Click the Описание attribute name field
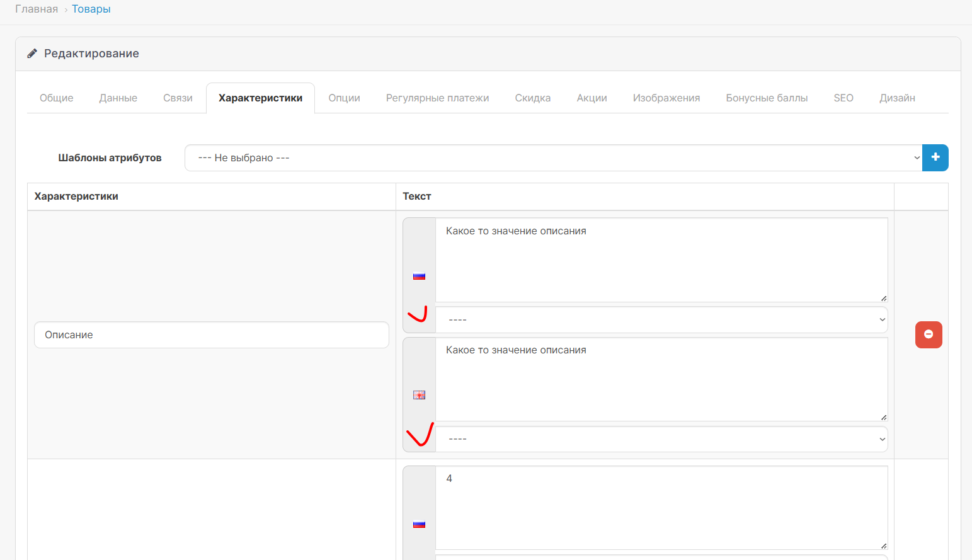Image resolution: width=972 pixels, height=560 pixels. (x=211, y=335)
